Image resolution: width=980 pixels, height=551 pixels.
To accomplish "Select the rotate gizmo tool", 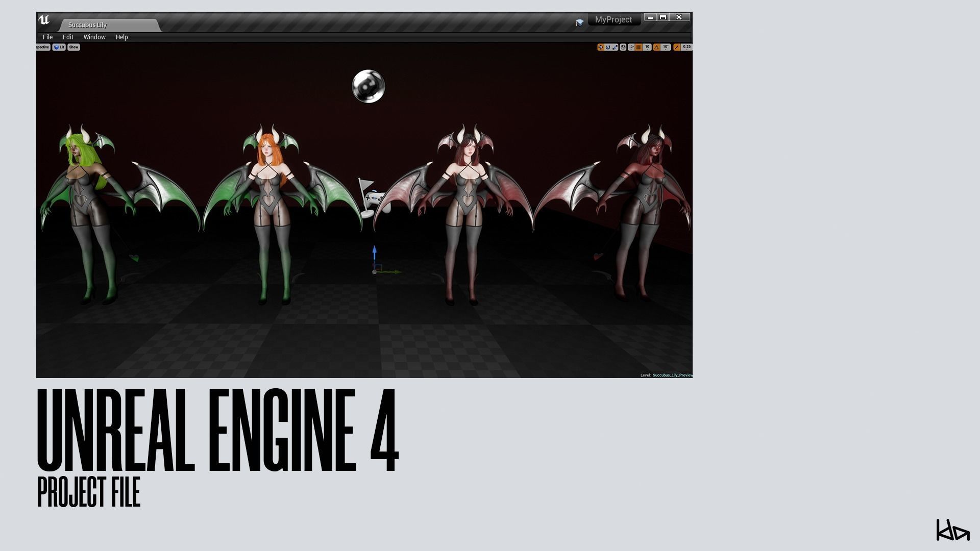I will [608, 47].
